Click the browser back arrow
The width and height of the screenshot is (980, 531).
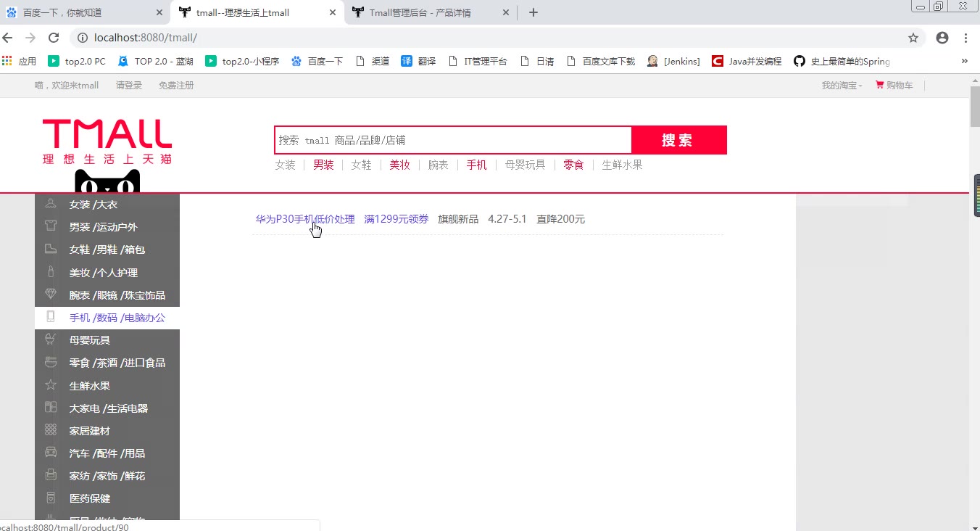pos(8,38)
